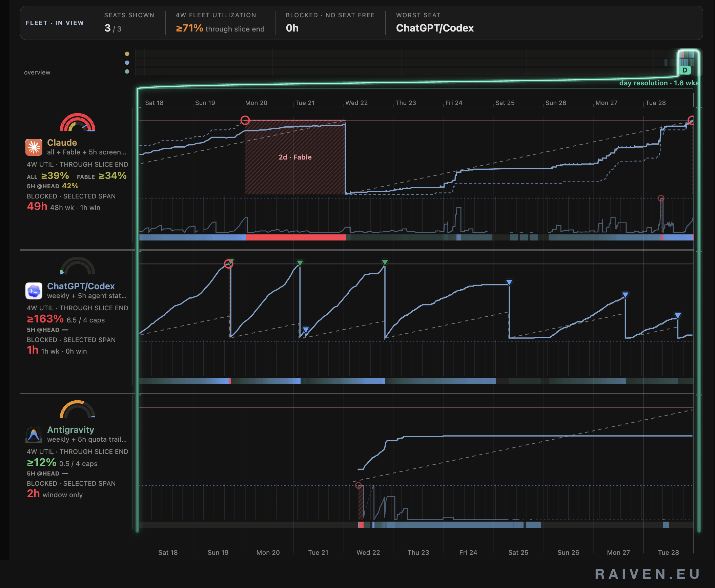Select the ChatGPT/Codex seat name in seat list
The height and width of the screenshot is (588, 715).
(x=81, y=286)
